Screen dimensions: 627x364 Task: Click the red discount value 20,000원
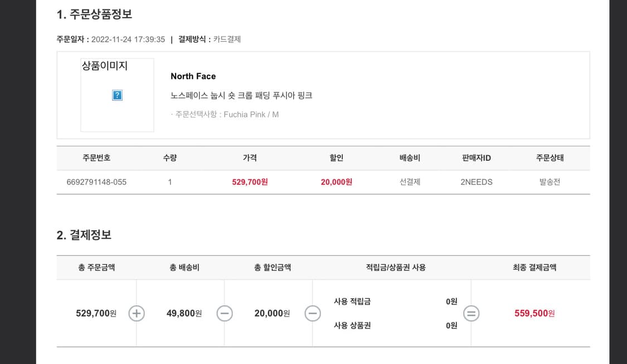click(337, 181)
